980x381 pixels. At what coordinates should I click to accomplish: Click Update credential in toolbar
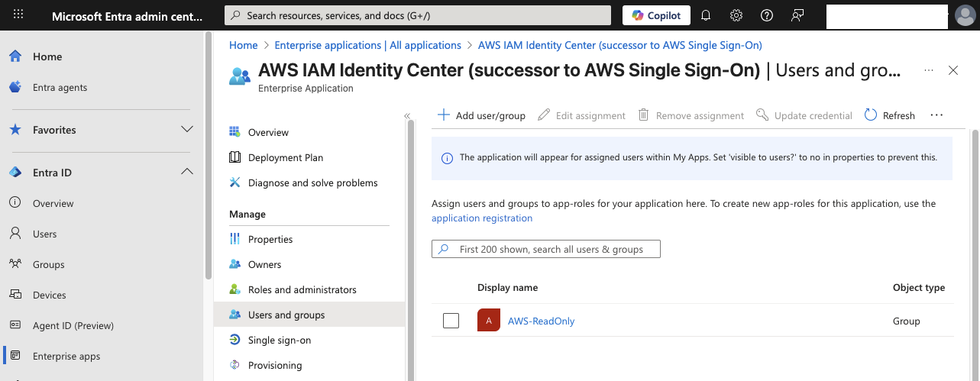804,115
